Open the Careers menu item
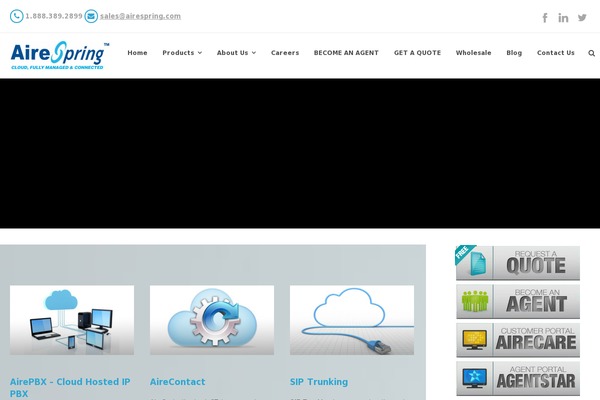The height and width of the screenshot is (400, 600). pyautogui.click(x=285, y=53)
